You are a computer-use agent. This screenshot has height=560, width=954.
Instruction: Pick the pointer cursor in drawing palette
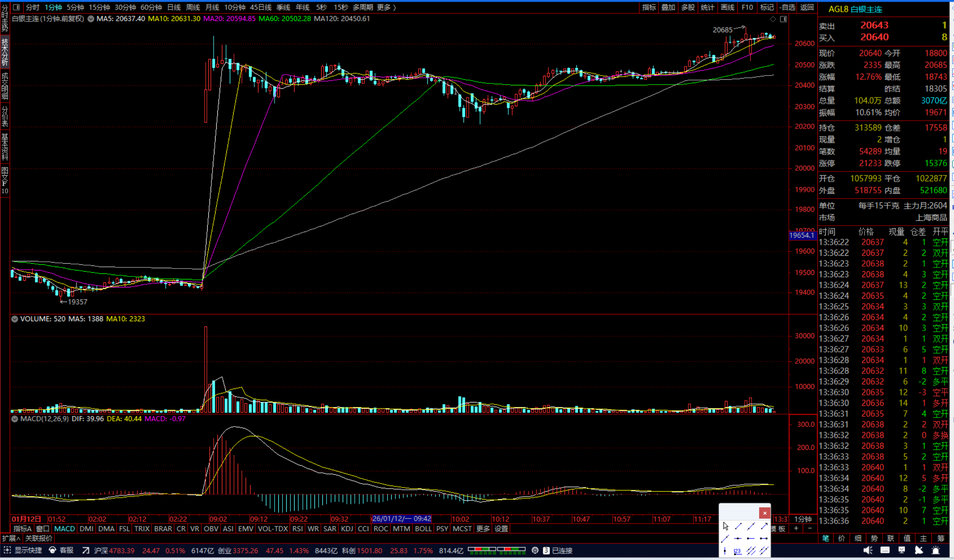725,526
